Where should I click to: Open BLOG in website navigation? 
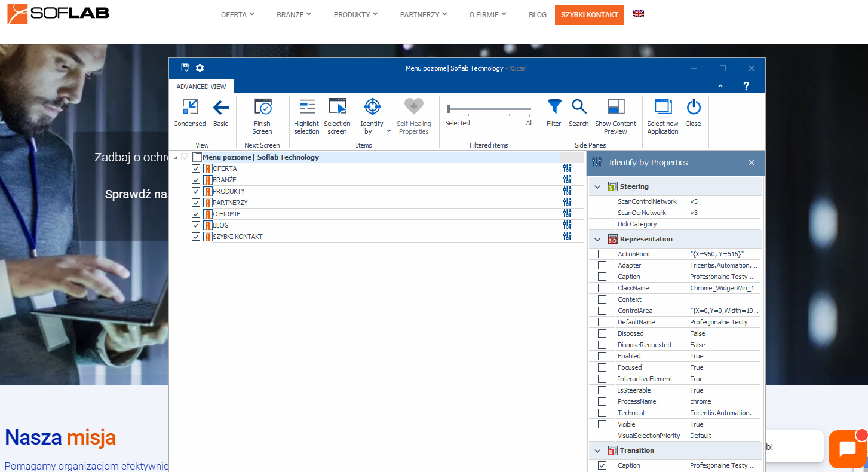[x=538, y=14]
